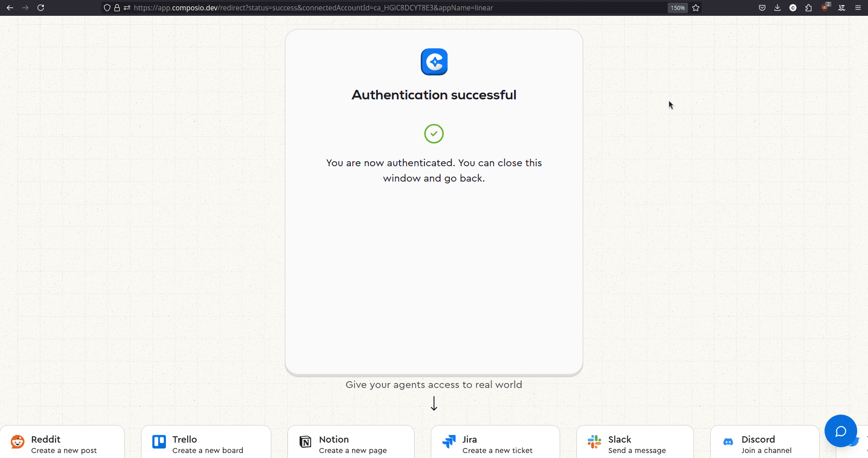Click the Discord logo icon
This screenshot has height=458, width=868.
tap(728, 442)
